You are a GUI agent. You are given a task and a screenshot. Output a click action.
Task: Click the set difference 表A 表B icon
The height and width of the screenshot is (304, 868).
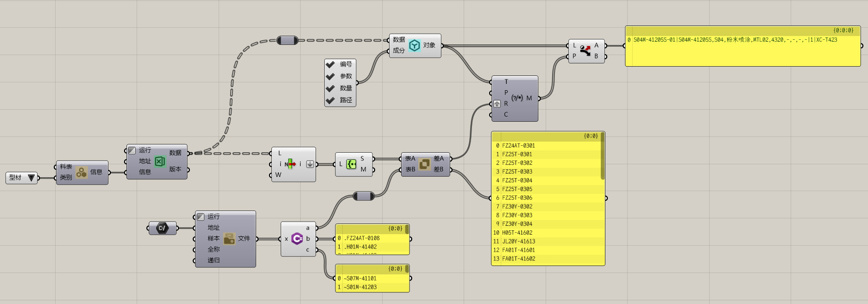pos(424,164)
